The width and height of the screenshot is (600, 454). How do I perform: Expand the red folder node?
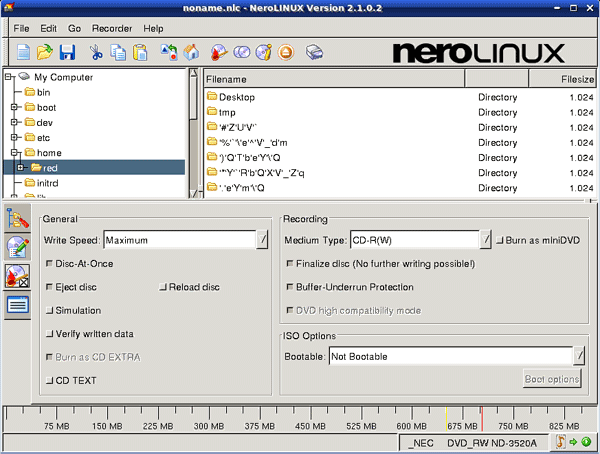click(21, 167)
